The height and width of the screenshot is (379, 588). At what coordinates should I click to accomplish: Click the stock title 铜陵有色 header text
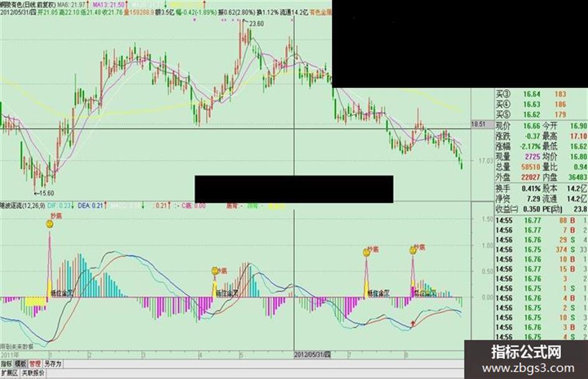pyautogui.click(x=11, y=5)
